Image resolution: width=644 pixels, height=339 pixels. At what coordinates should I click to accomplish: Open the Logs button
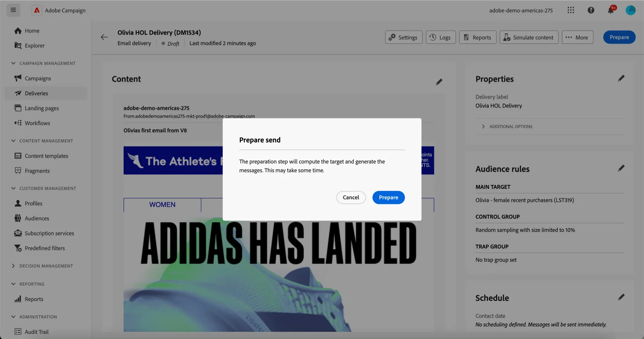pyautogui.click(x=441, y=37)
